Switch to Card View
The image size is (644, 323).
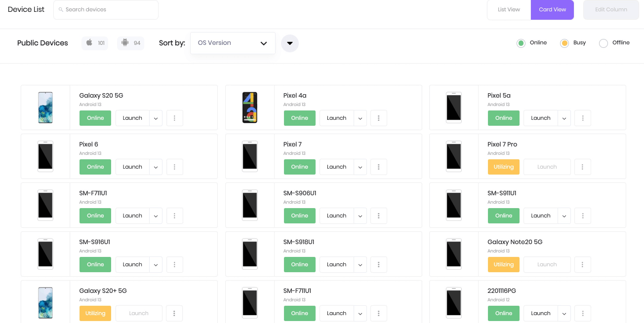(552, 10)
